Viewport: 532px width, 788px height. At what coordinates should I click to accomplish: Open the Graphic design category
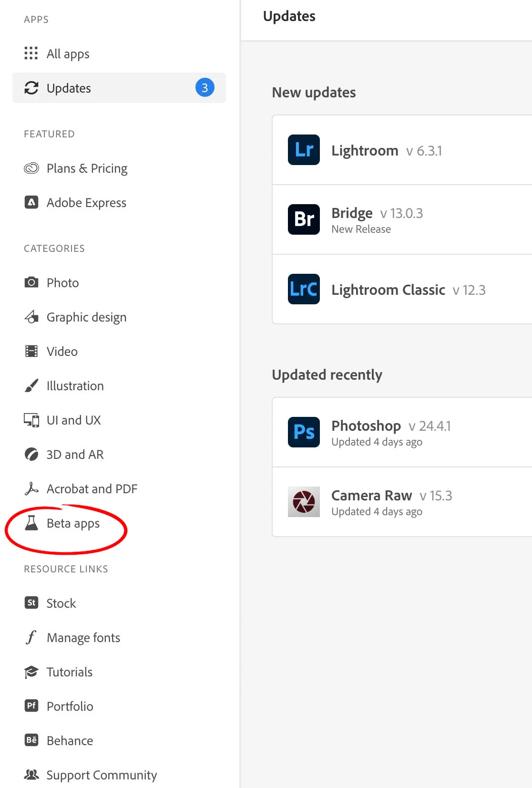[119, 317]
